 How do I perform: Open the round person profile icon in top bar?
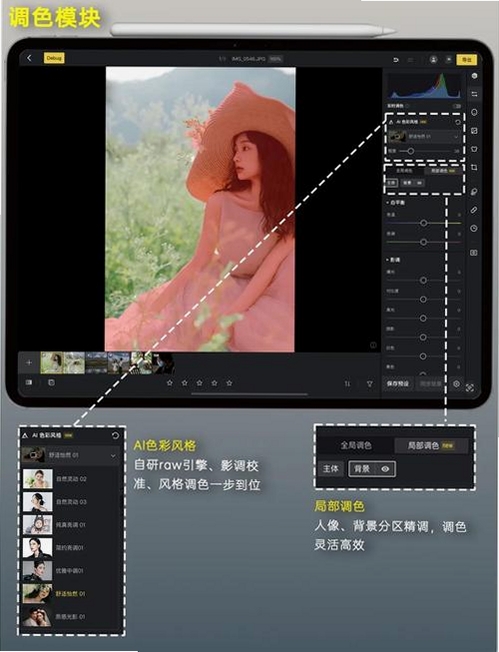(x=433, y=59)
